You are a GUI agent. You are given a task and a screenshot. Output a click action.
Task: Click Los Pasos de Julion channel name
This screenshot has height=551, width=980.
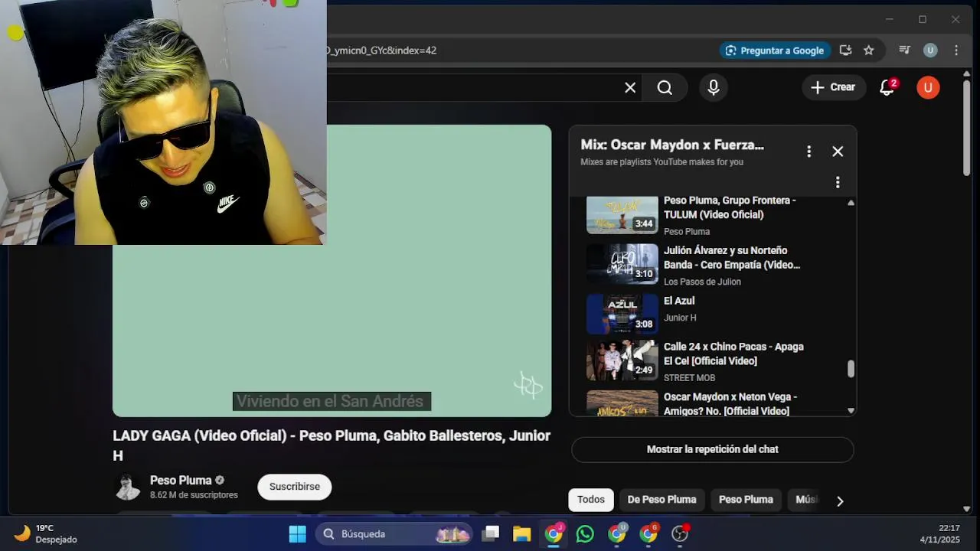coord(702,282)
